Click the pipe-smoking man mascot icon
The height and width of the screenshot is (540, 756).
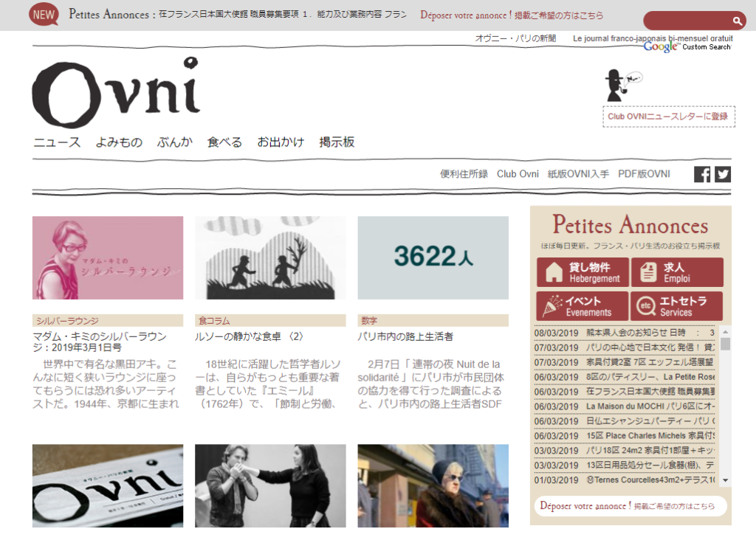pos(622,86)
